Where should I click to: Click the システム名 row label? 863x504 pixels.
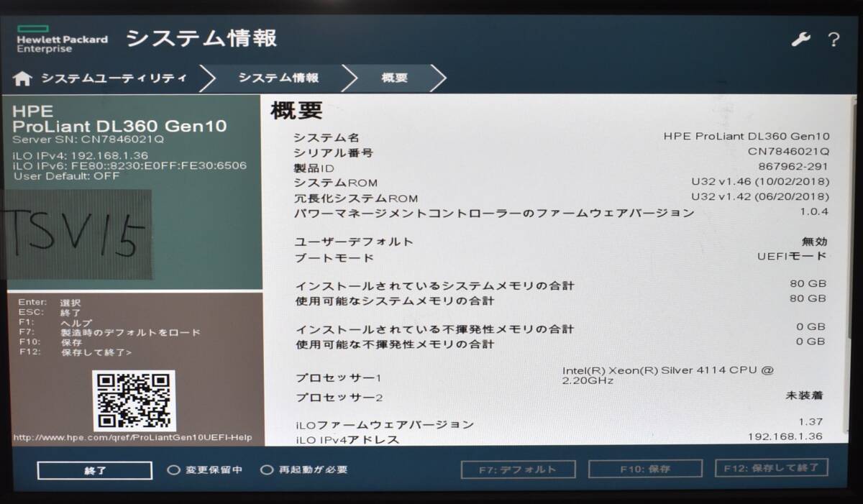tap(326, 137)
